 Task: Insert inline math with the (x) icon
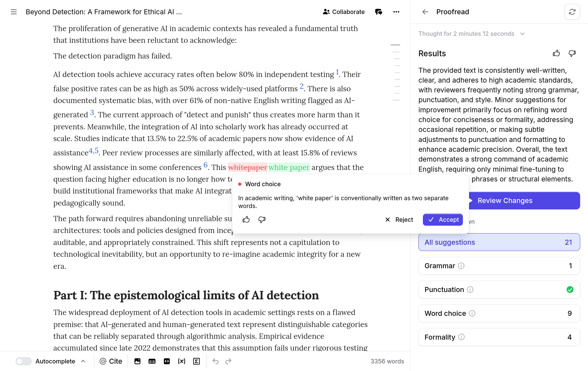point(182,361)
